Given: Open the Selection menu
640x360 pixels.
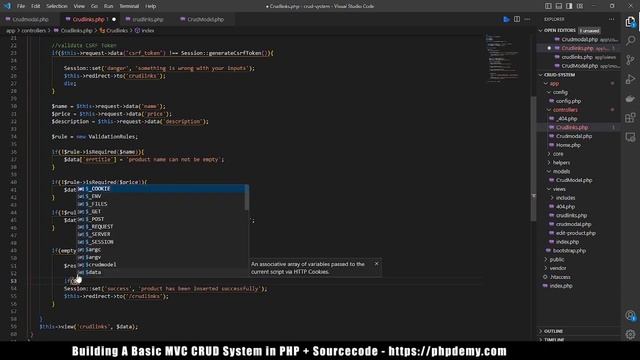Looking at the screenshot, I should 57,6.
